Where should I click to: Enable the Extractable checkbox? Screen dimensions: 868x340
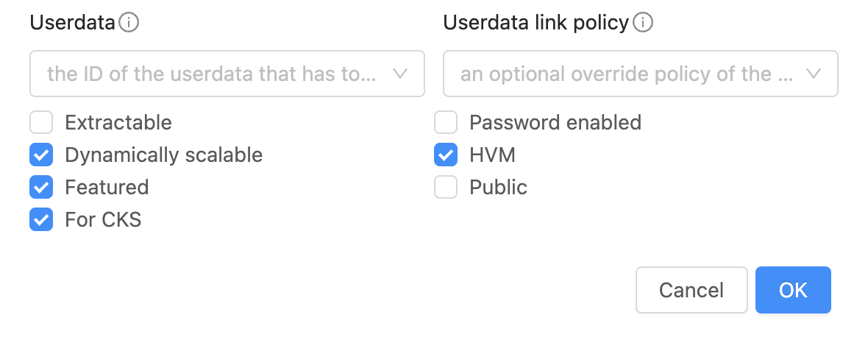tap(41, 122)
